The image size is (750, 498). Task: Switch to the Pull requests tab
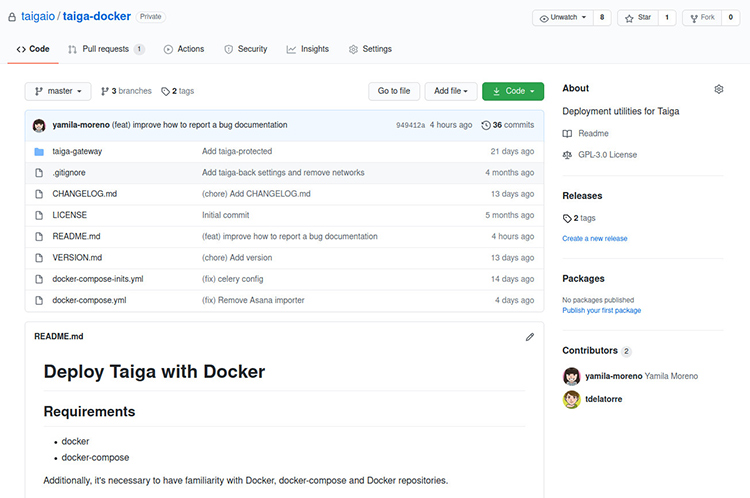(104, 49)
